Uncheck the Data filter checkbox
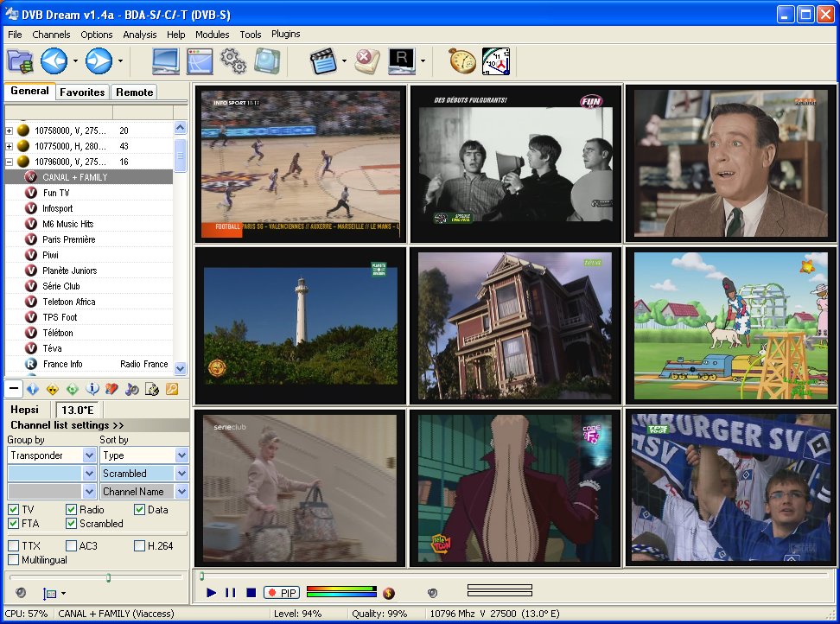 pos(140,509)
